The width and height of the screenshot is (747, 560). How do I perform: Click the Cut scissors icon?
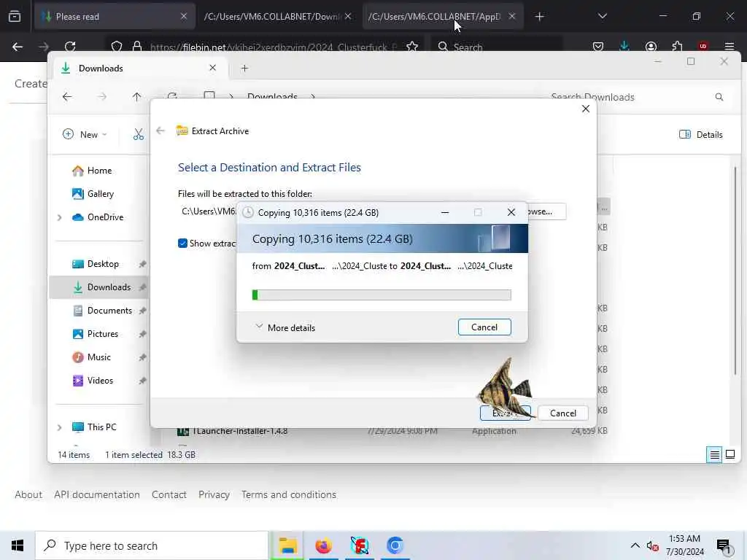coord(138,135)
